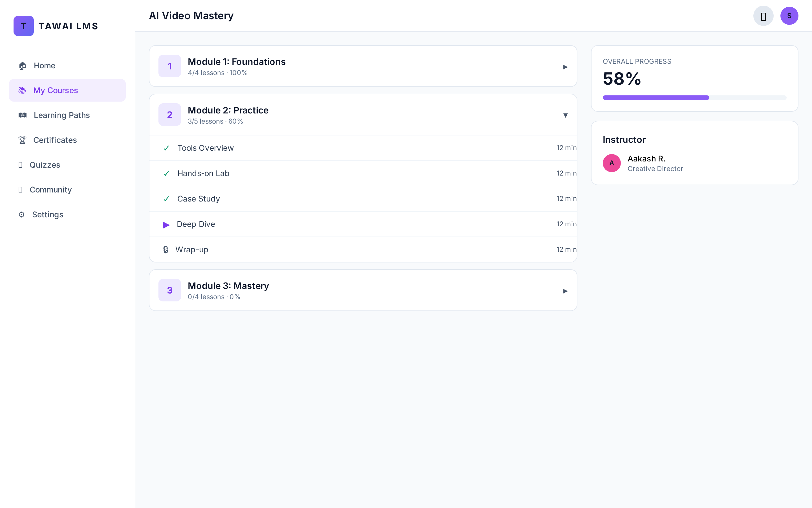Screen dimensions: 812x508
Task: Open the Tools Overview lesson
Action: point(363,148)
